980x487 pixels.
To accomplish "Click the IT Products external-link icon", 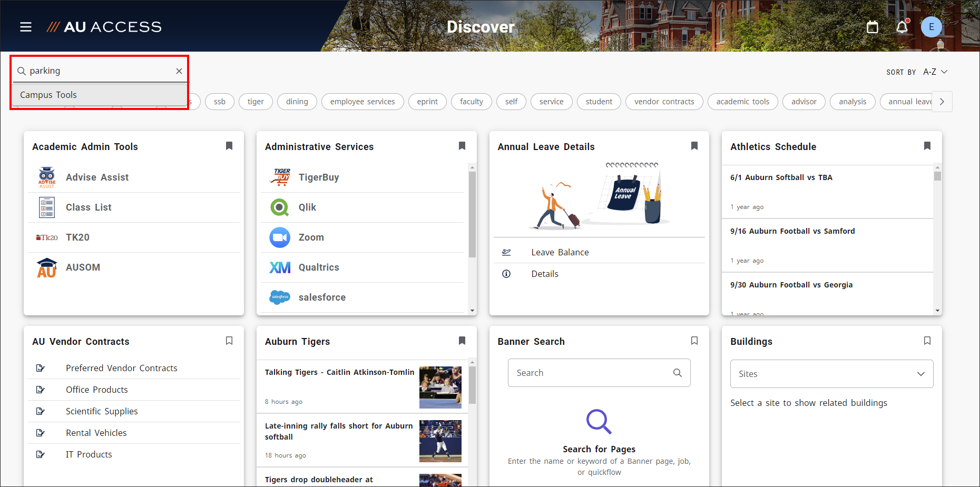I will (40, 454).
